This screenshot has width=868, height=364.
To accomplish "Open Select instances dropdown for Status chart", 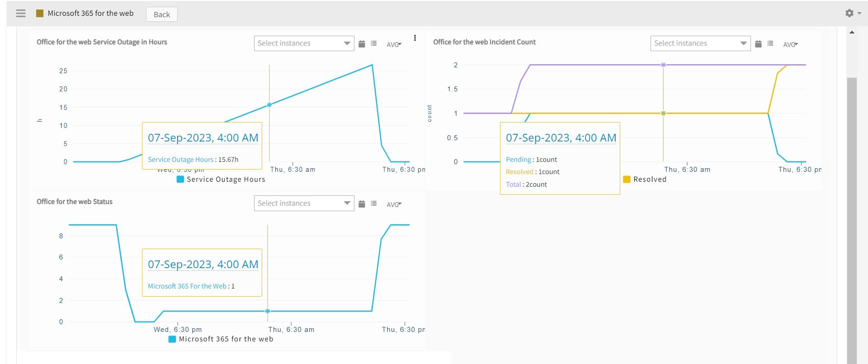I will [x=304, y=203].
